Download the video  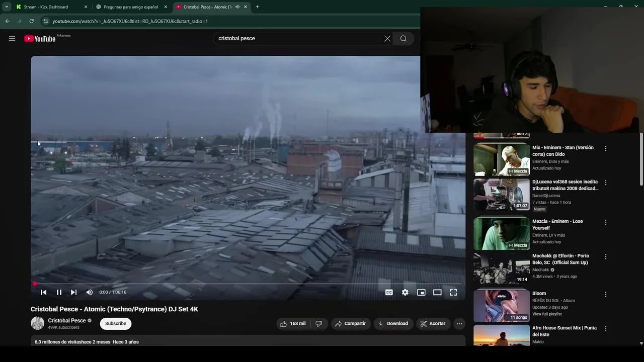tap(393, 324)
